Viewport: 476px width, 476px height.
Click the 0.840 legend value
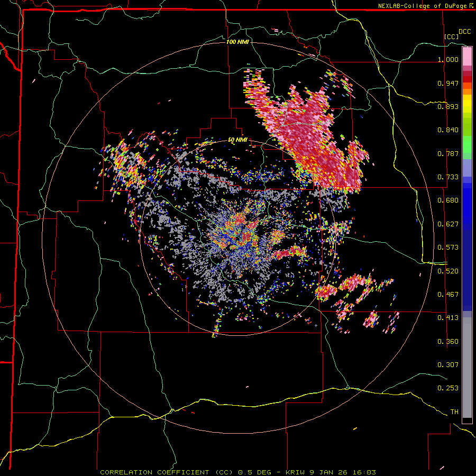pyautogui.click(x=448, y=130)
